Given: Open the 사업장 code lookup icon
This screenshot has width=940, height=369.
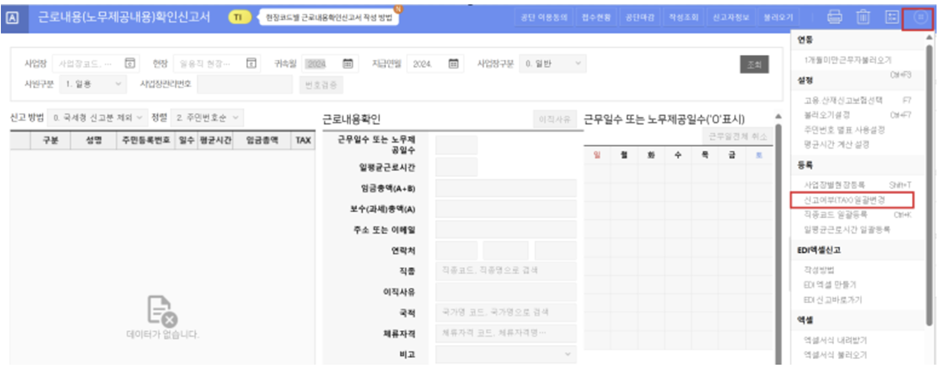Looking at the screenshot, I should coord(129,63).
